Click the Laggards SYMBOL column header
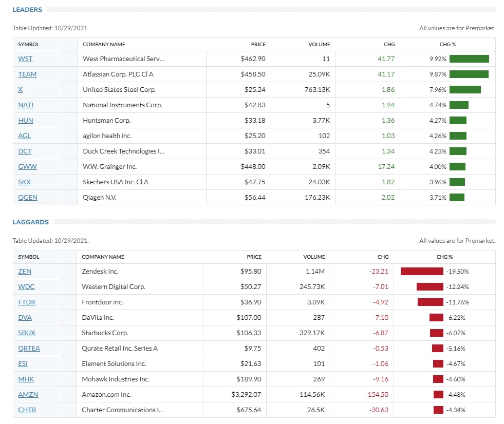 29,257
